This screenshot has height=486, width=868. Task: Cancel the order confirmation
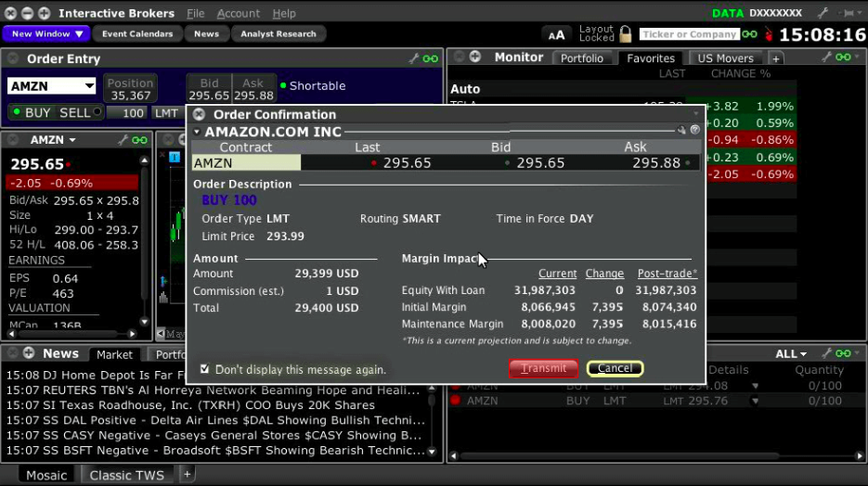coord(615,368)
